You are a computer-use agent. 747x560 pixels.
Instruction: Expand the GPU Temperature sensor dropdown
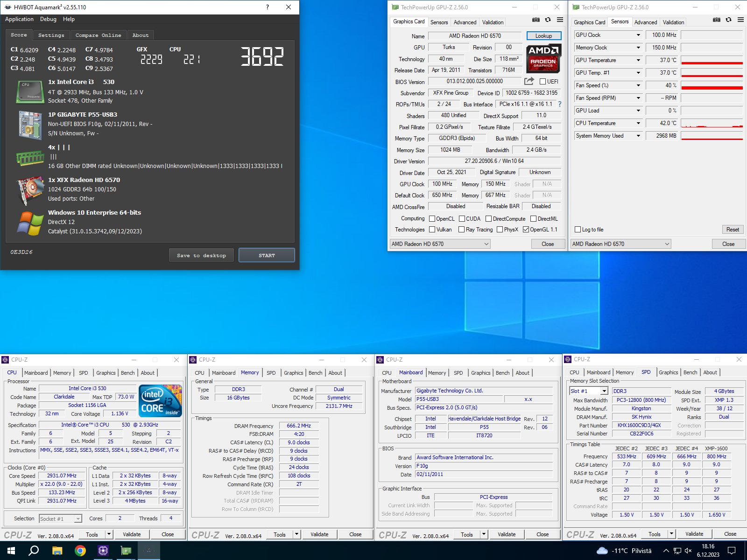[x=638, y=60]
